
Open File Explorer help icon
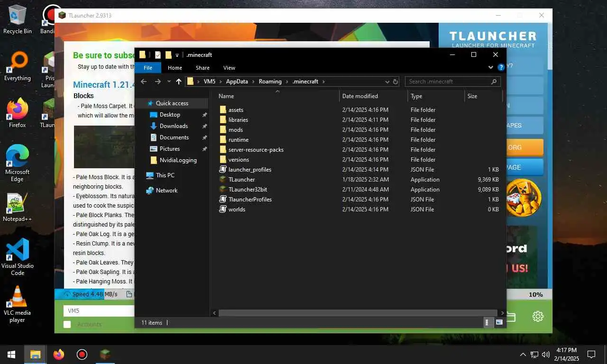click(x=501, y=68)
